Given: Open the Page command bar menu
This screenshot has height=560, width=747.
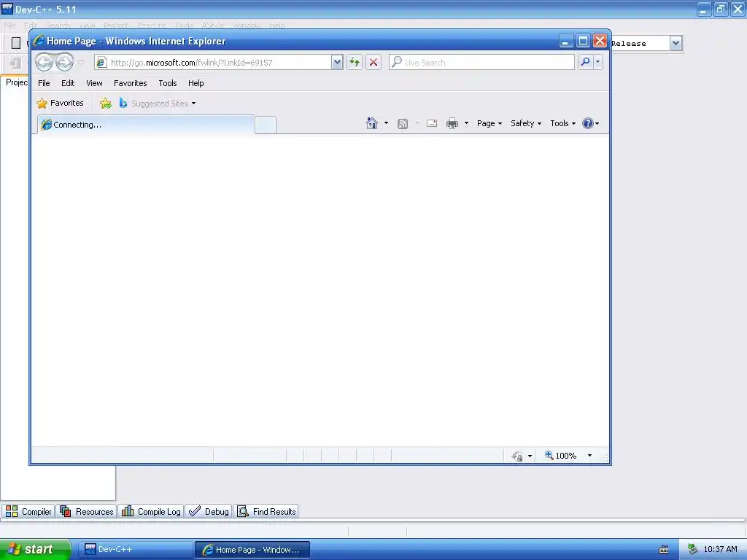Looking at the screenshot, I should 489,123.
